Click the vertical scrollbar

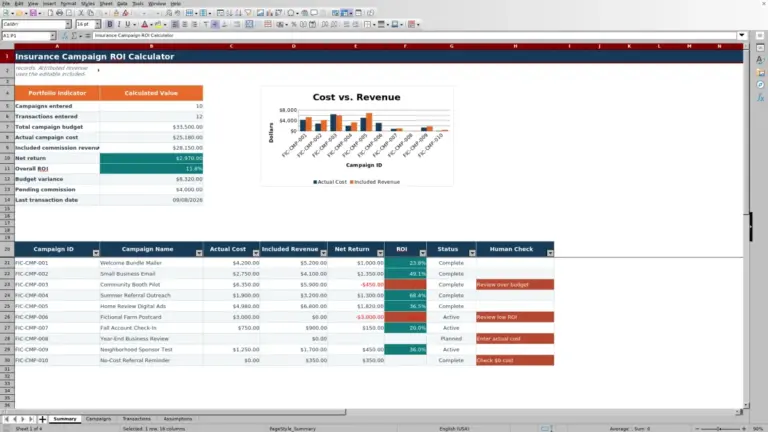pyautogui.click(x=746, y=225)
